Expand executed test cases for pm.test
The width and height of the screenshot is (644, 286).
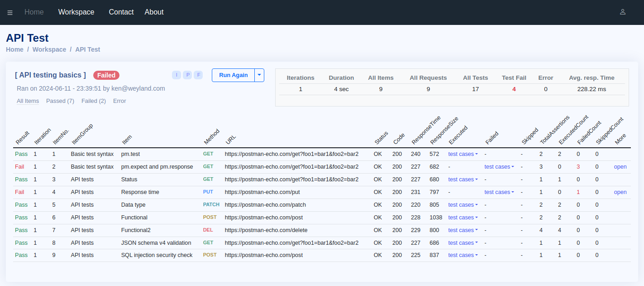[x=463, y=154]
